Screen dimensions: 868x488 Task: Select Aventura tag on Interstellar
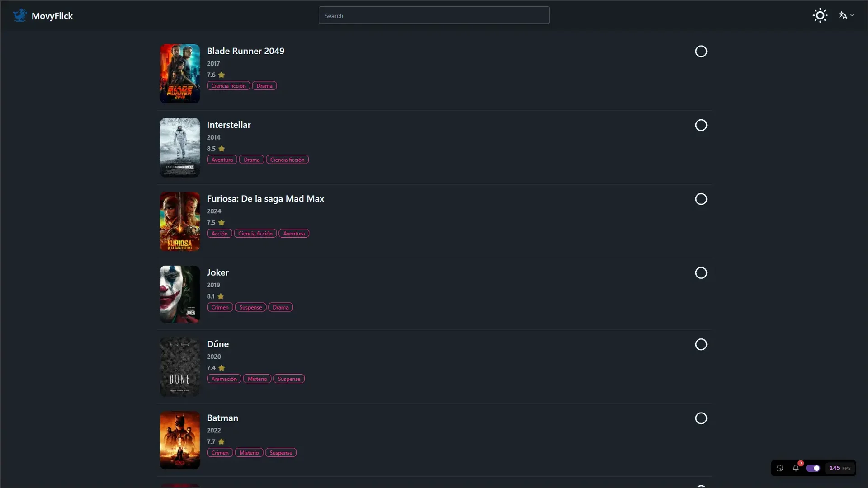(x=222, y=160)
